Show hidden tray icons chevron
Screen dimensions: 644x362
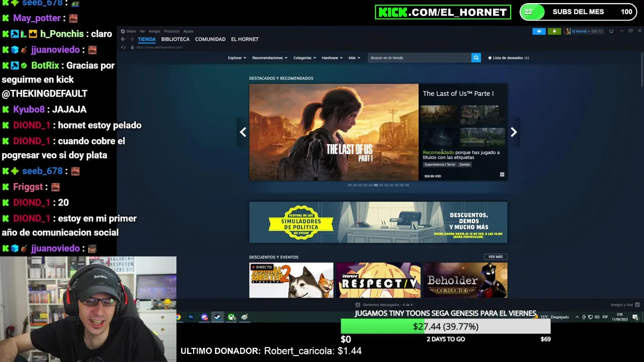pyautogui.click(x=577, y=317)
